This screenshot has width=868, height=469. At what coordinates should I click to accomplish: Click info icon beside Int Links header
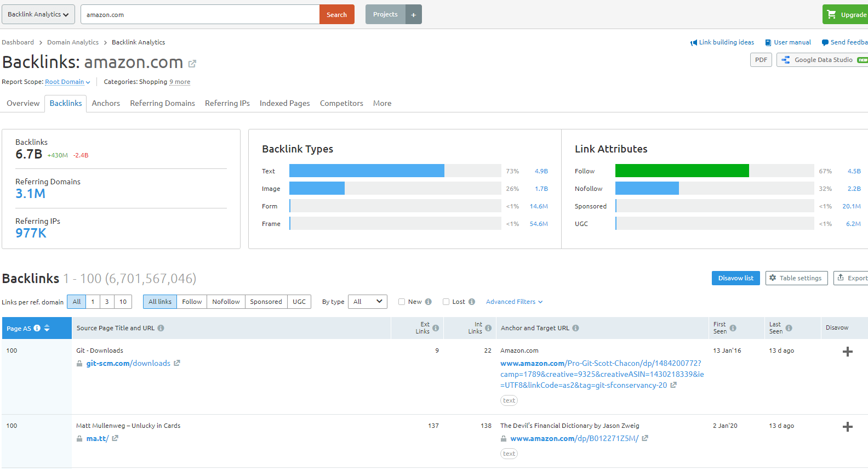click(x=488, y=328)
